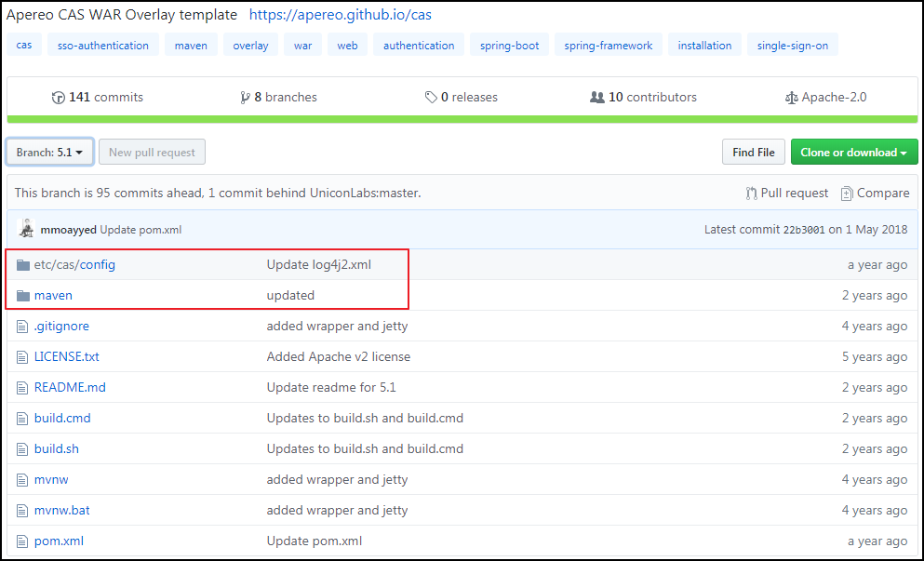Open the README.md file name
Screen dimensions: 924x561
[x=70, y=388]
